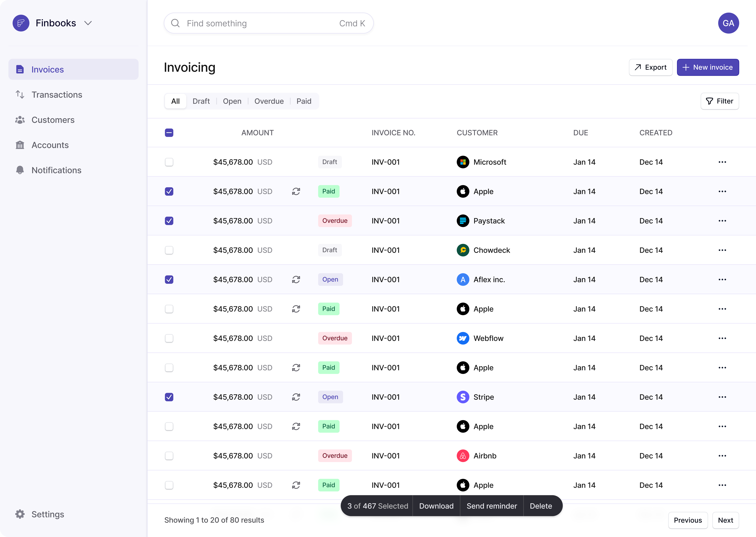
Task: Click the recurring icon on Aflex inc. row
Action: pyautogui.click(x=296, y=279)
